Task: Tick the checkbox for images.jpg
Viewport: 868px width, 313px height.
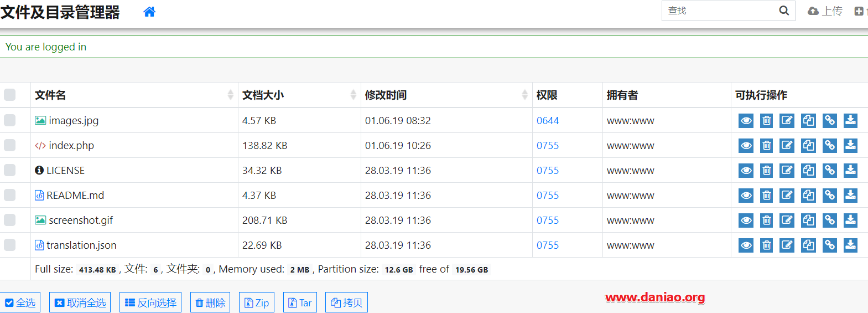Action: [10, 120]
